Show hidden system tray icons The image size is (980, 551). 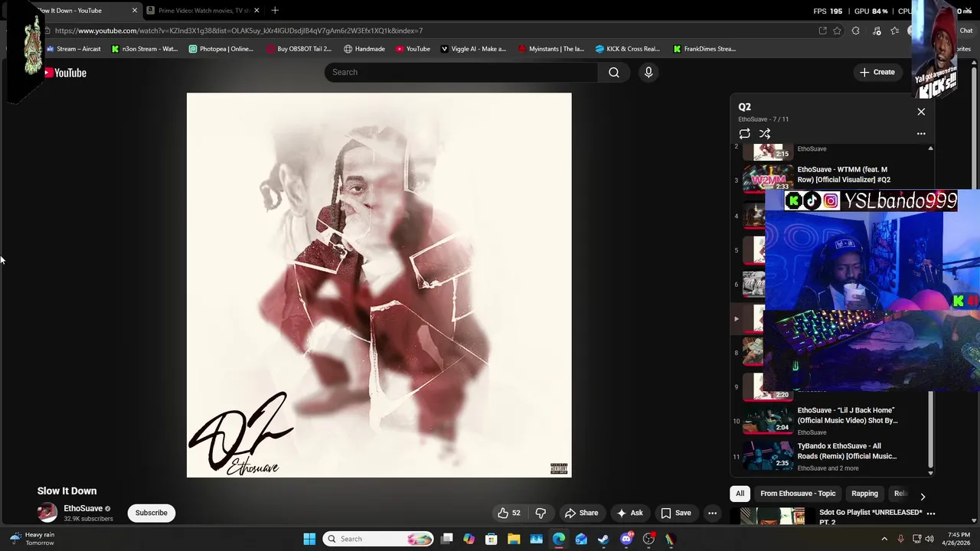(x=884, y=539)
